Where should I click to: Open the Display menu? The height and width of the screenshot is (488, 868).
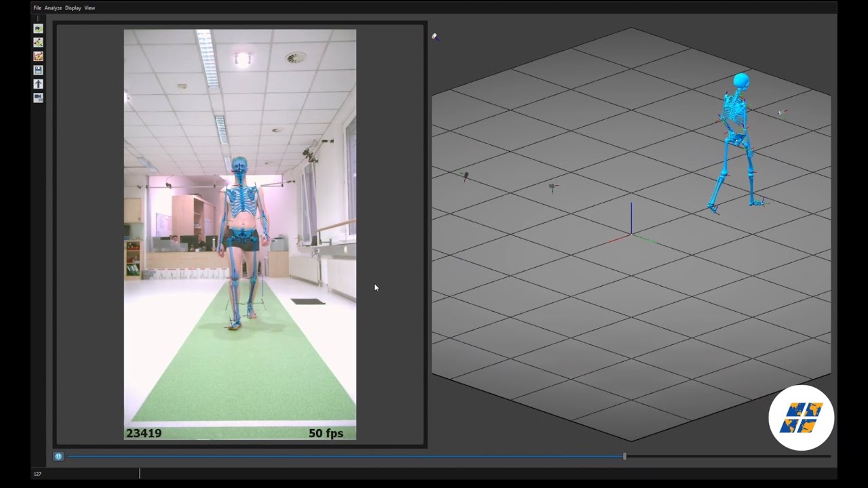73,8
